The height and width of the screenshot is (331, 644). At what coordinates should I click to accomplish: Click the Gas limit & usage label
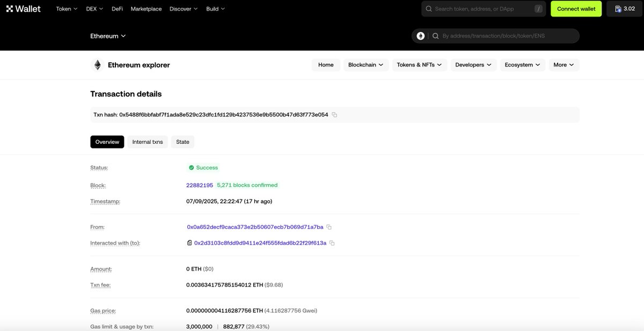122,327
